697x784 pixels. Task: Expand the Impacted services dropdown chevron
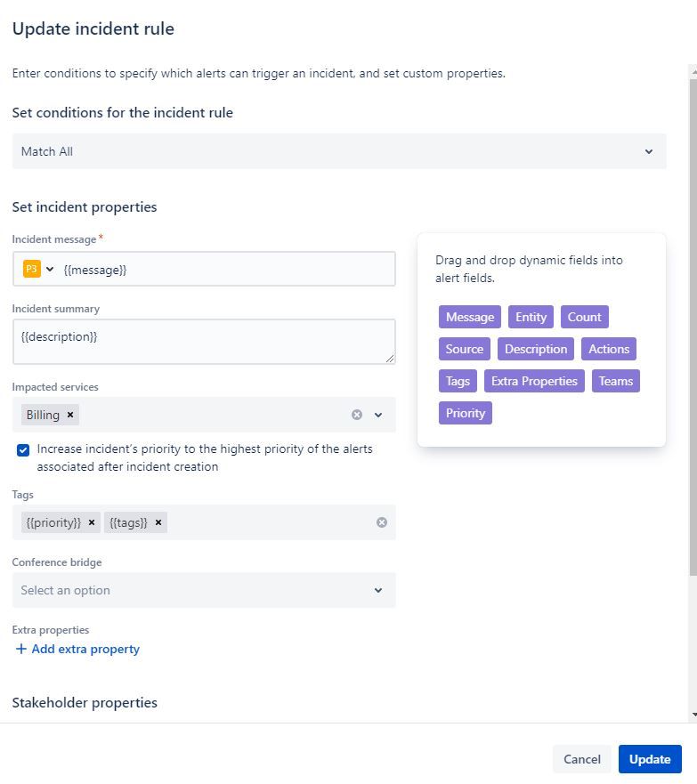378,415
